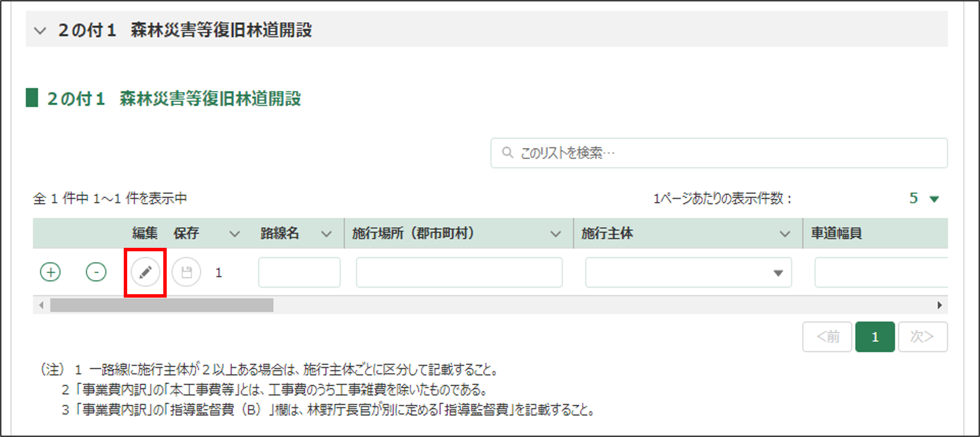
Task: Click the left arrow of horizontal scrollbar
Action: point(42,305)
